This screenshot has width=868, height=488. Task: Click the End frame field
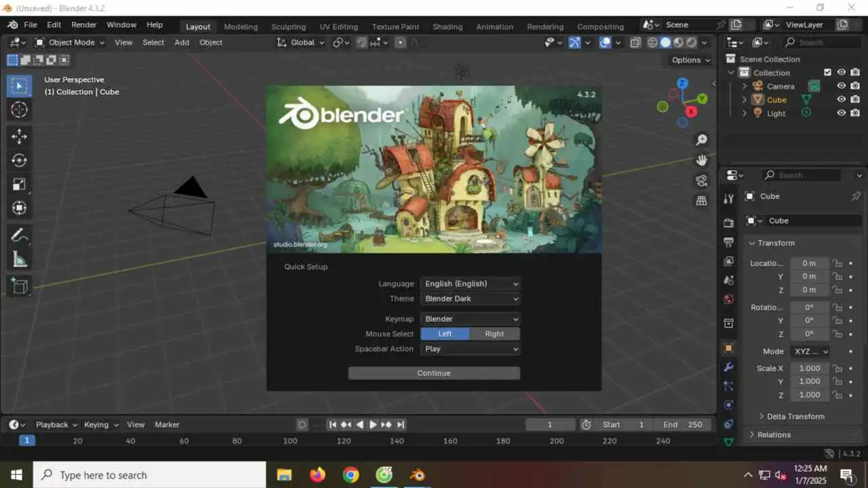click(683, 424)
